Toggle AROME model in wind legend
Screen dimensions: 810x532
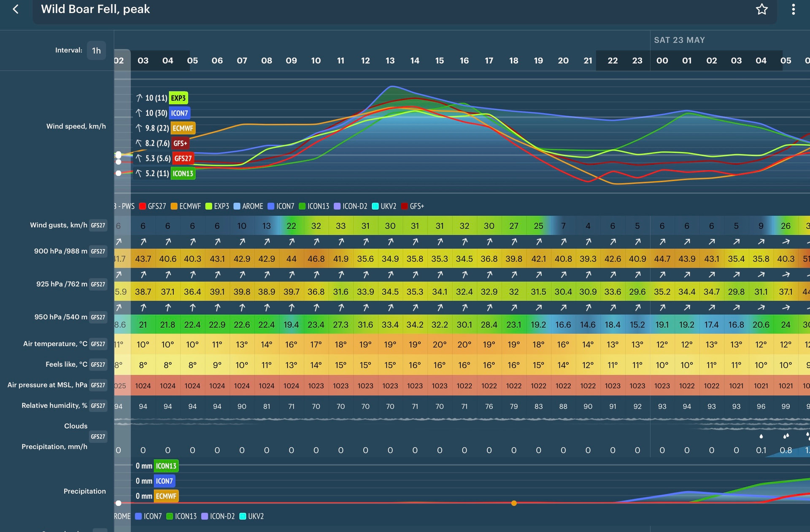(248, 206)
